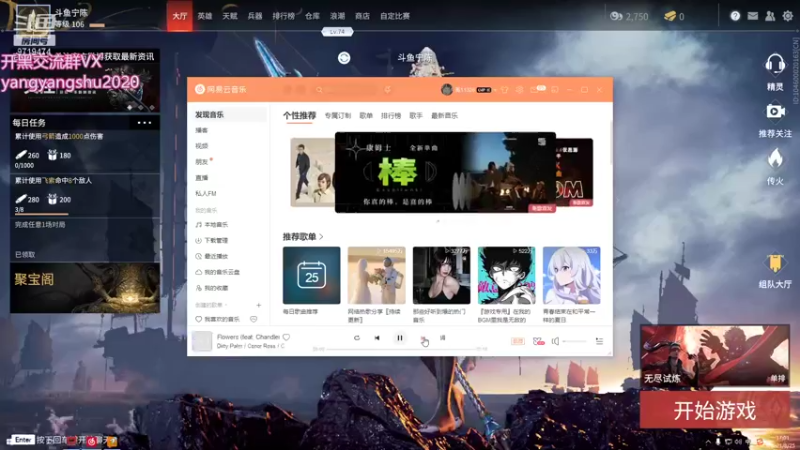Screen dimensions: 800x450
Task: Toggle the loop play mode icon
Action: click(x=357, y=338)
